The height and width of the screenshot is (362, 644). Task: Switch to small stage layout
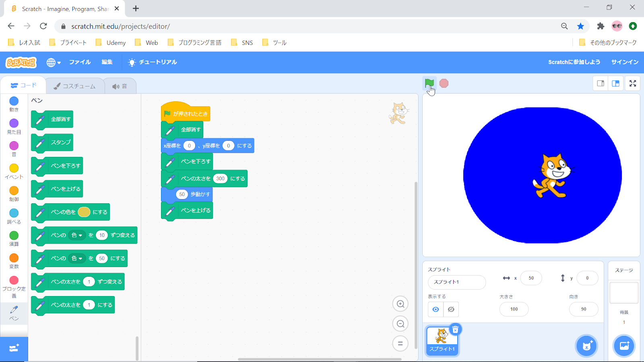coord(601,83)
